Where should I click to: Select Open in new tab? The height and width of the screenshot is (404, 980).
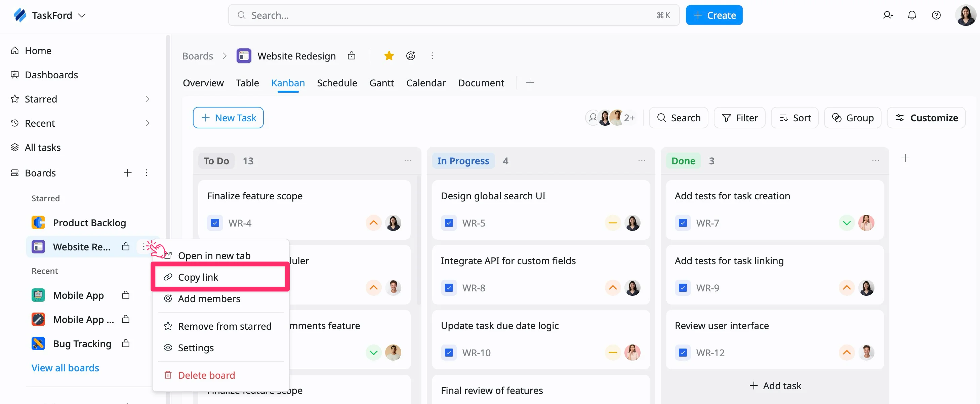[221, 255]
